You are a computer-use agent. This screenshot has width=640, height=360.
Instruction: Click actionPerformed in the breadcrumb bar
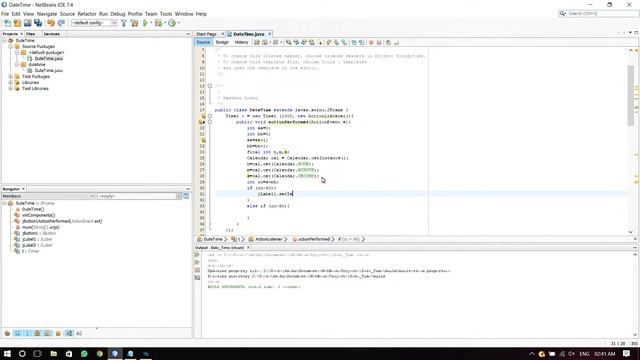coord(313,239)
